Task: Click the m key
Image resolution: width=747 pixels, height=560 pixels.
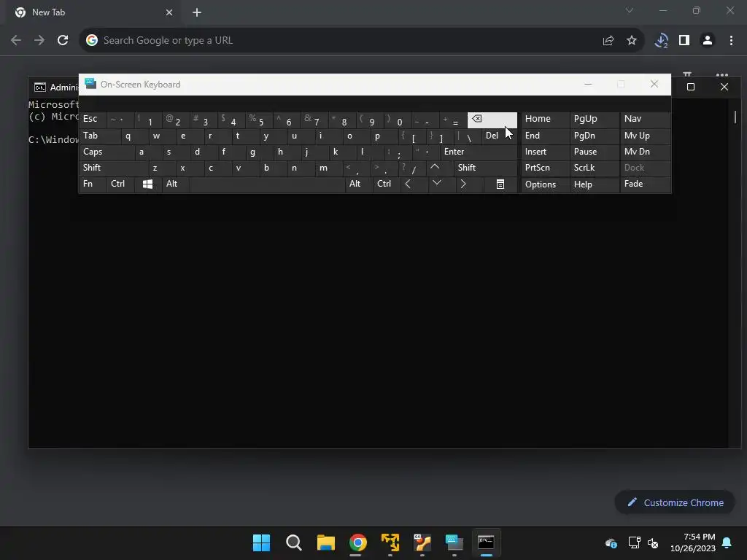Action: point(328,168)
